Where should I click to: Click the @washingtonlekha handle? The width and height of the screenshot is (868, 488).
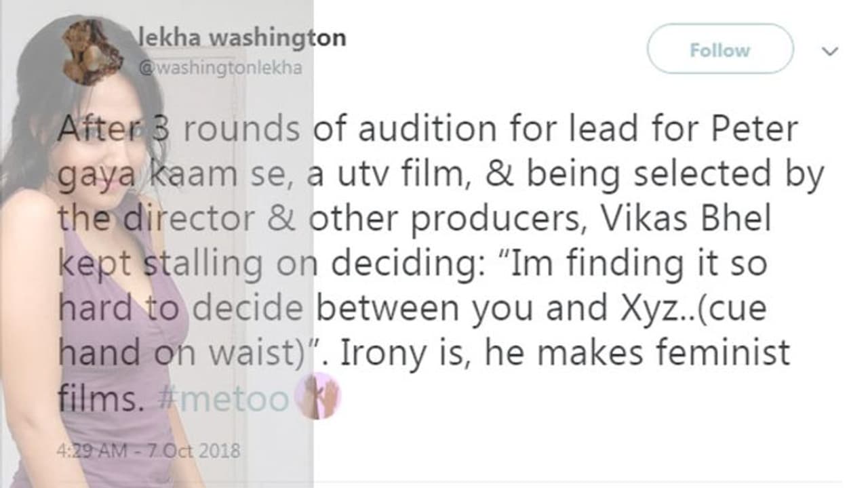point(220,68)
